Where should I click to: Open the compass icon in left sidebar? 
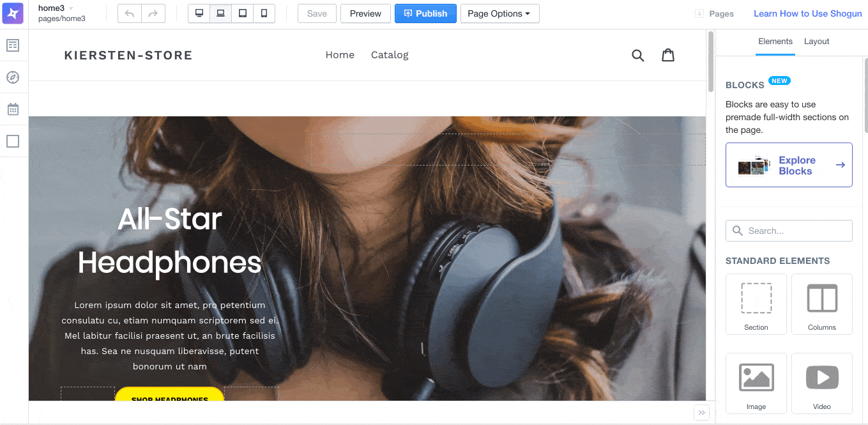coord(13,77)
